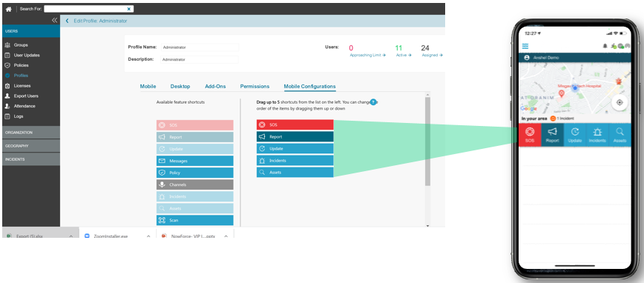Tap the hamburger menu on the phone

(525, 46)
